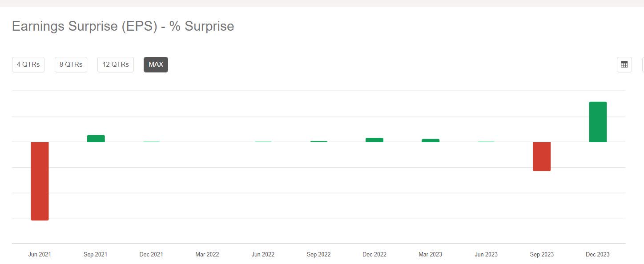
Task: Switch to the 4 QTRs range
Action: (x=28, y=64)
